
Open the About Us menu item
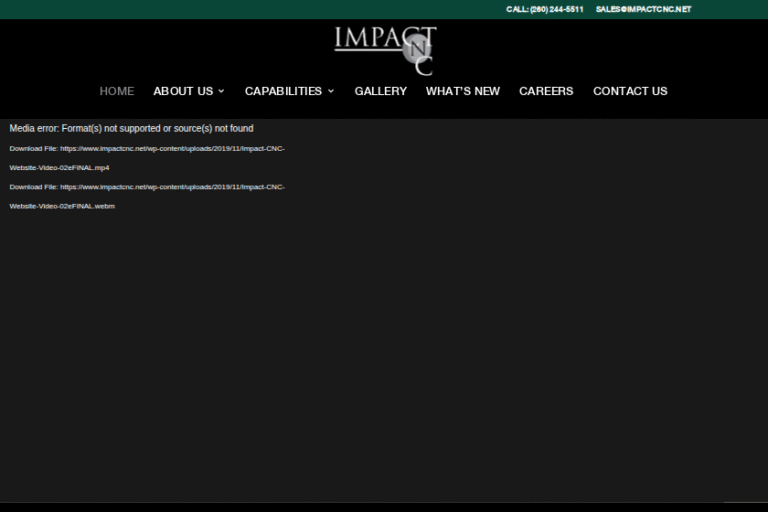click(x=183, y=91)
